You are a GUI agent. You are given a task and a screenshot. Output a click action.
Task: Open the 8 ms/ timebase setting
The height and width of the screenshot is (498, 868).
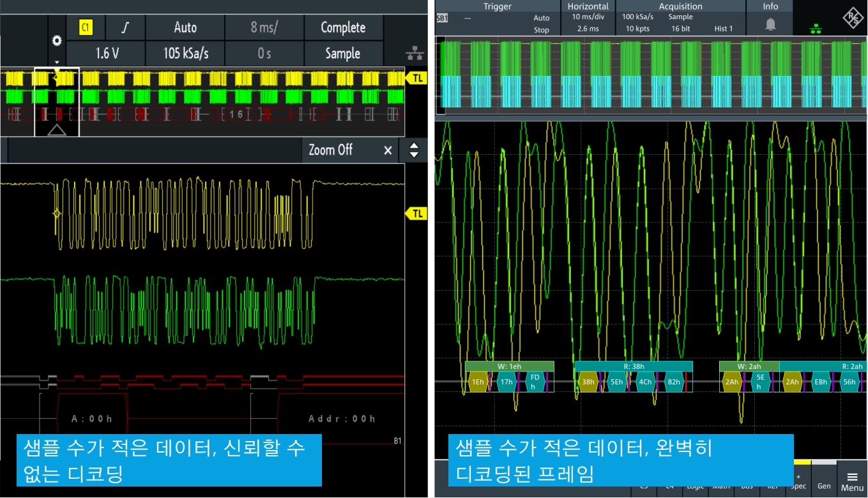click(x=264, y=27)
